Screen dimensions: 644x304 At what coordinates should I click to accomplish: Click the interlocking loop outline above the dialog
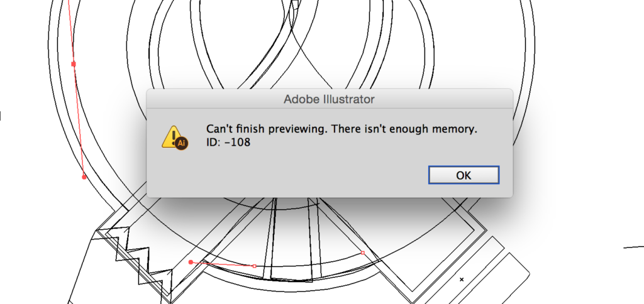[x=292, y=45]
